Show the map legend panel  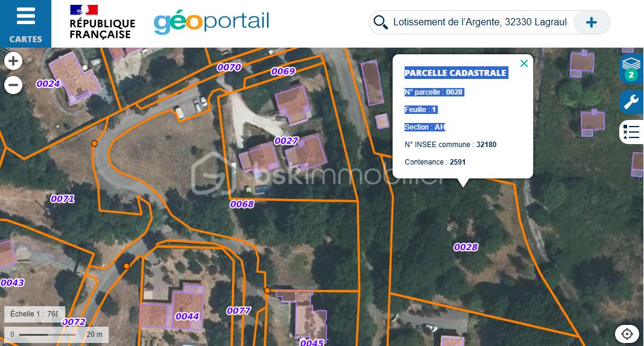click(631, 132)
